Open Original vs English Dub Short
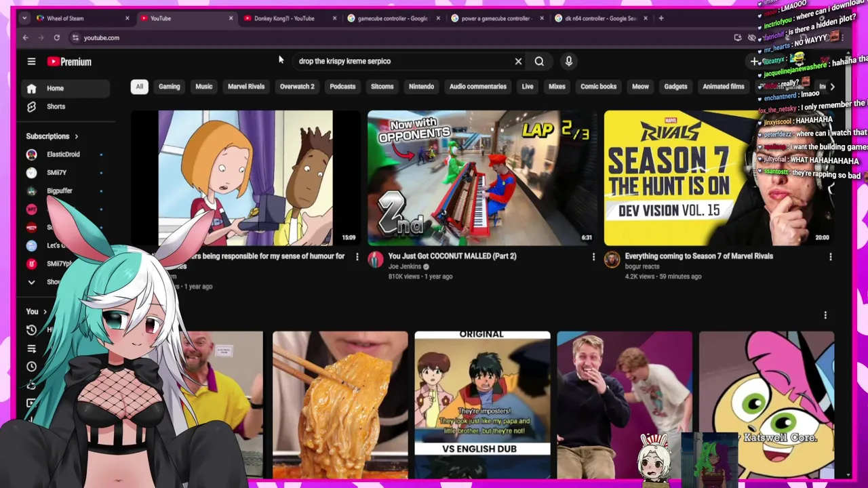This screenshot has height=488, width=868. click(x=482, y=405)
